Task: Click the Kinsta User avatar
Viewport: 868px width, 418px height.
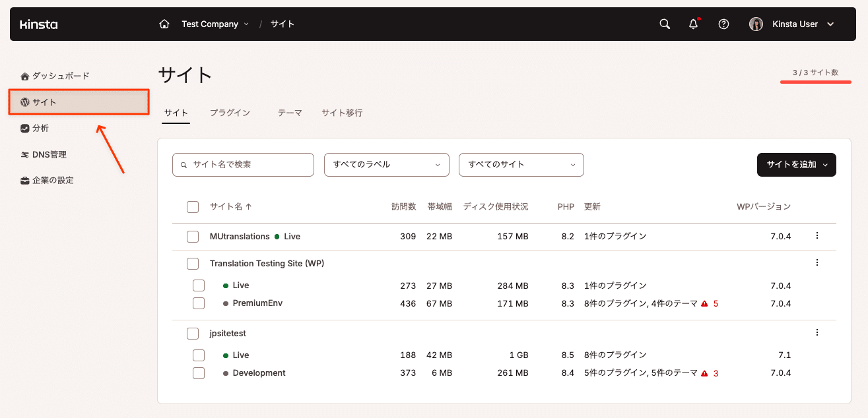Action: click(756, 24)
